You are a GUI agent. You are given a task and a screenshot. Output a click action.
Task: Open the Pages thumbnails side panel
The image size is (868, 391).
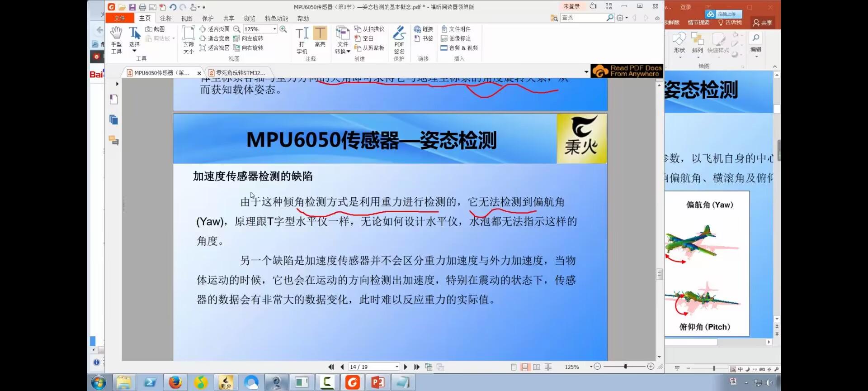(x=114, y=119)
